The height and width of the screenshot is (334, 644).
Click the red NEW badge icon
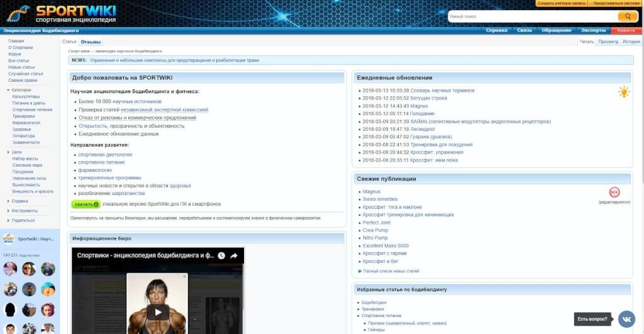pyautogui.click(x=614, y=192)
